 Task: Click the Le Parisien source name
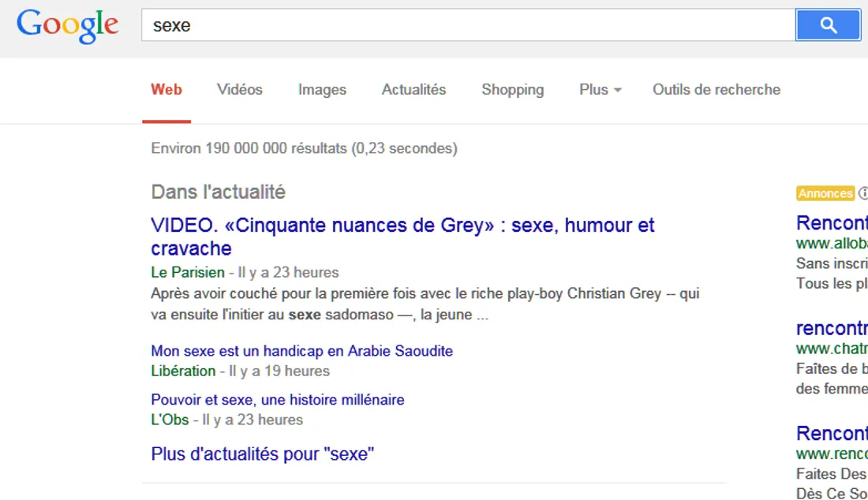click(x=187, y=273)
